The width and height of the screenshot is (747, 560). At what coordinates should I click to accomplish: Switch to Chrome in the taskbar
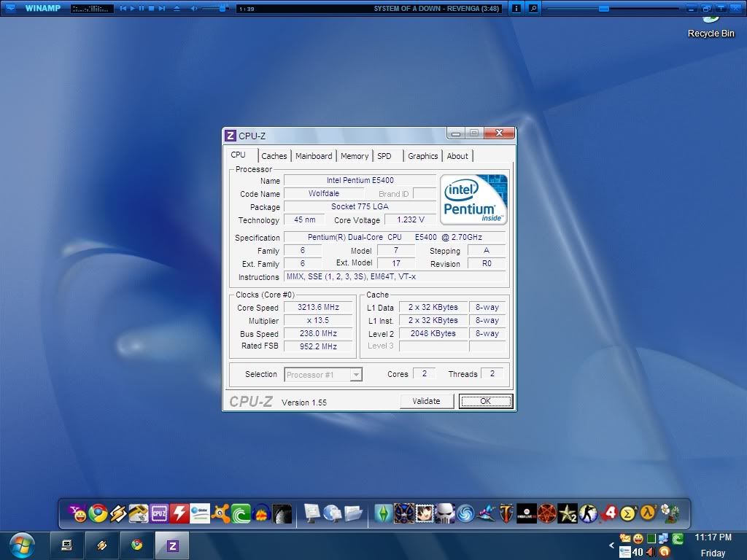point(136,545)
